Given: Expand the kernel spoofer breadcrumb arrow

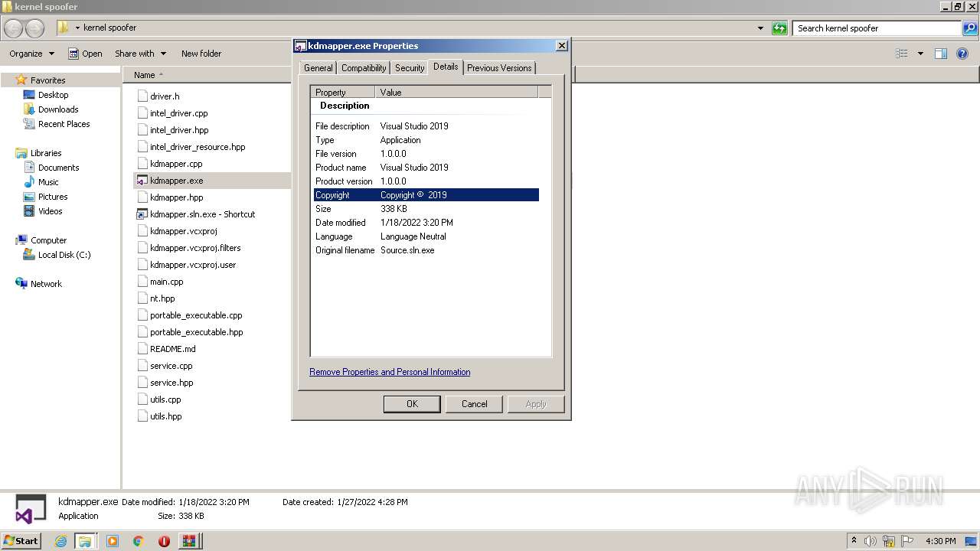Looking at the screenshot, I should pos(77,28).
